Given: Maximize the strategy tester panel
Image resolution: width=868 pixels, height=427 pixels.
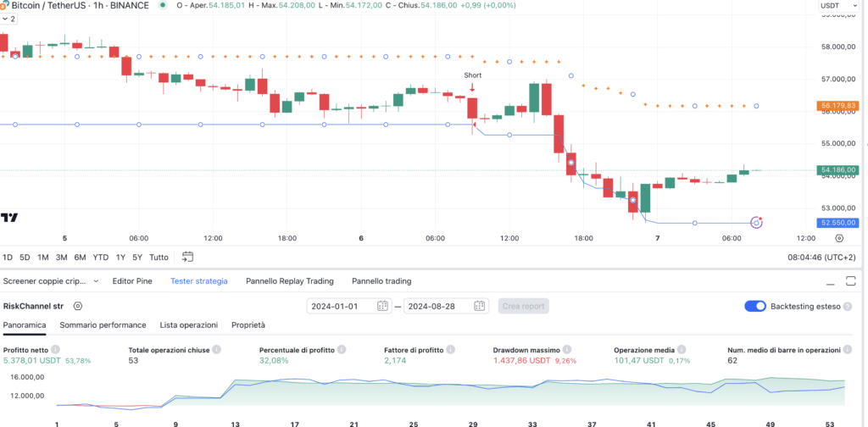Looking at the screenshot, I should 851,281.
